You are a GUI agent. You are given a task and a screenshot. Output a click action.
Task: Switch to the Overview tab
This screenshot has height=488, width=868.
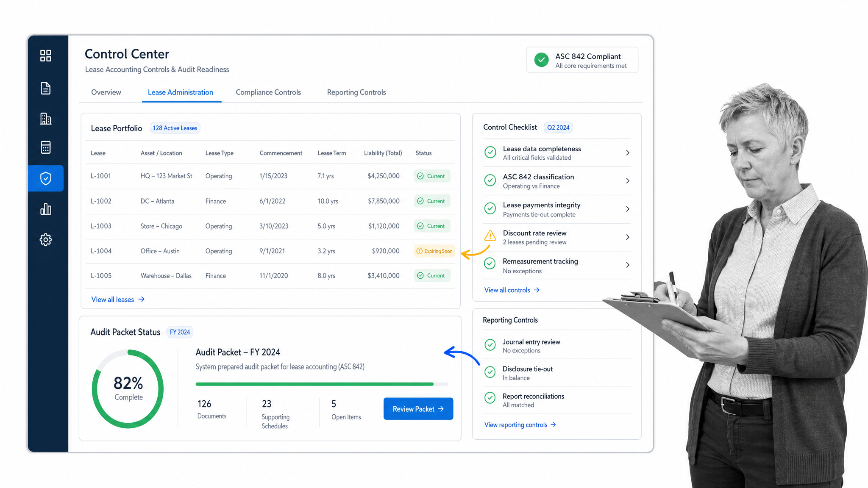coord(106,92)
